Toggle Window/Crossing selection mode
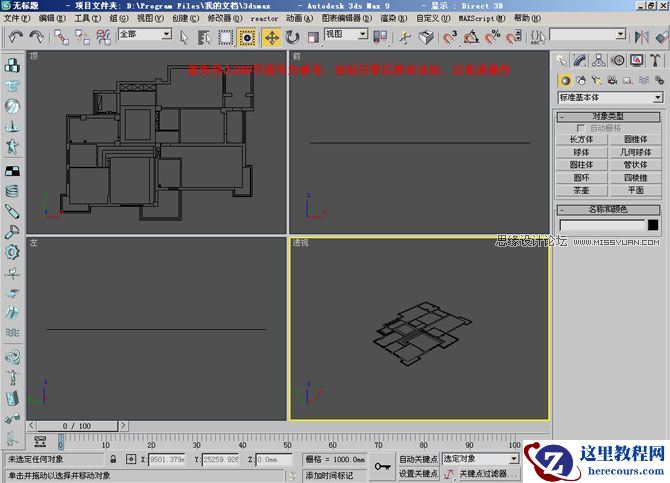 pyautogui.click(x=247, y=38)
